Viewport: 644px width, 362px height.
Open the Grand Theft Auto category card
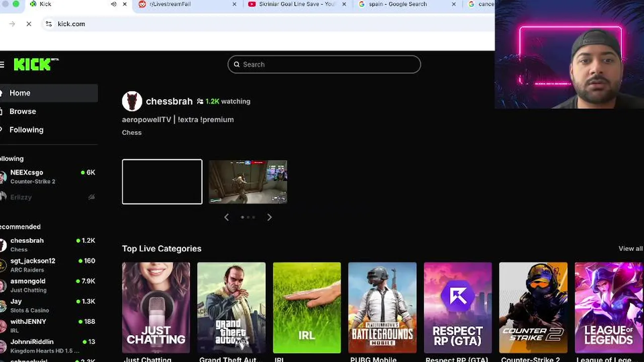pyautogui.click(x=231, y=308)
